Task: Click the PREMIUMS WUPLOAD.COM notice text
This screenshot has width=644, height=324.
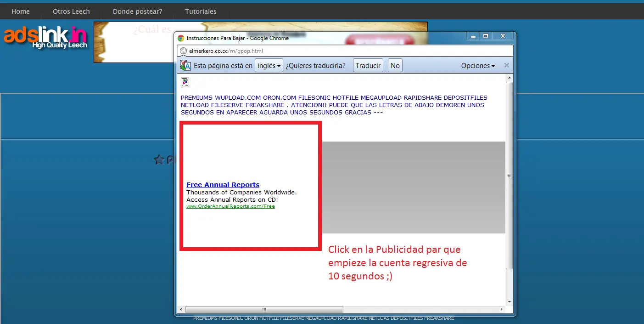Action: (x=334, y=105)
